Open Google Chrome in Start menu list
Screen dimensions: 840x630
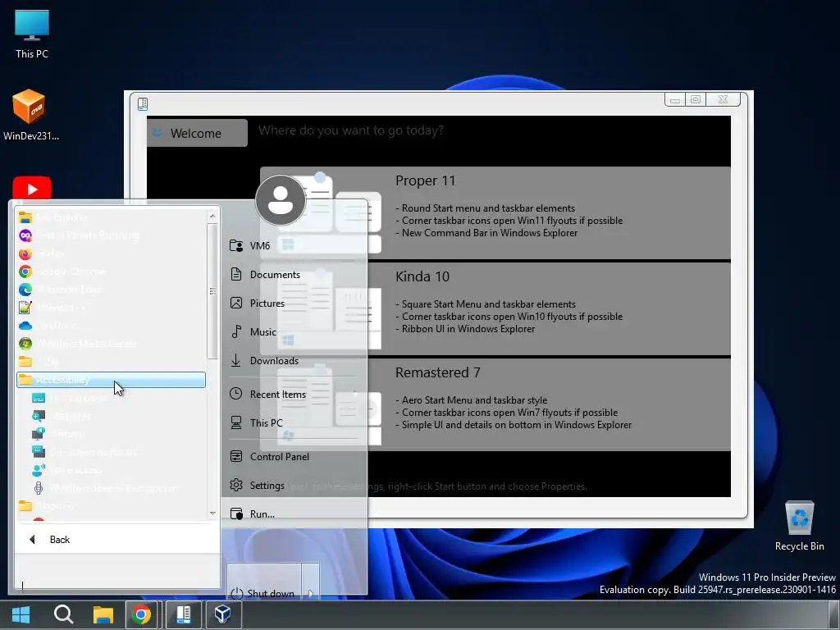pyautogui.click(x=111, y=272)
